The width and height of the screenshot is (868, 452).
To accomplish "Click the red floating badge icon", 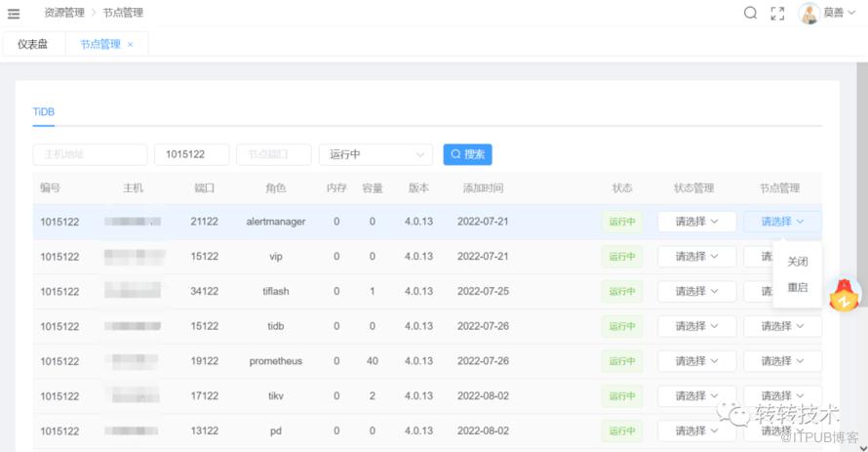I will click(845, 295).
